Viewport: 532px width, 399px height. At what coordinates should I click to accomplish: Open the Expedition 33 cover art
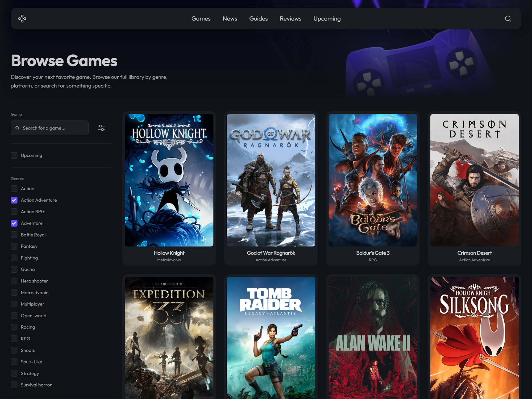pos(169,338)
